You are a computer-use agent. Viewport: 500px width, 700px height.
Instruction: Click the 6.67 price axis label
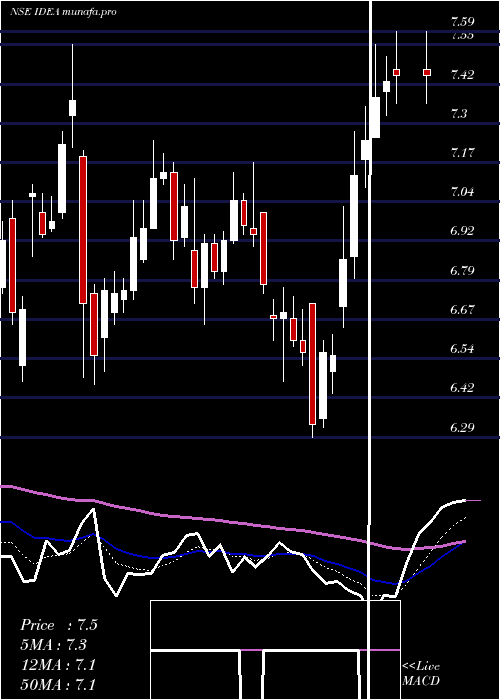point(462,309)
